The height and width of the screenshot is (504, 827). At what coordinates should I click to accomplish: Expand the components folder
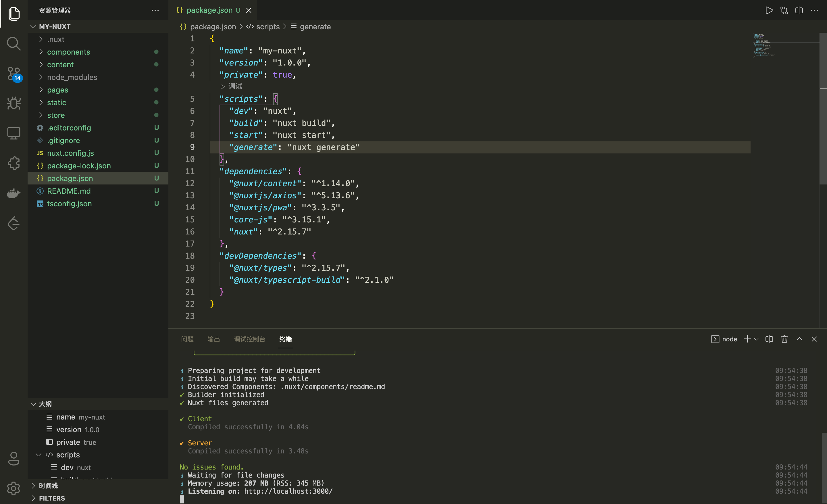tap(98, 52)
